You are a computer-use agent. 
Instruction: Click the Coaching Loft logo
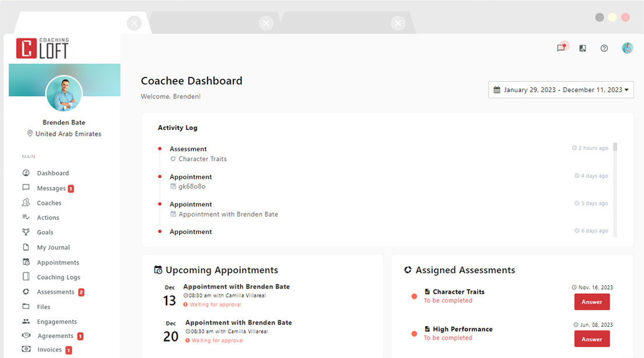tap(41, 47)
